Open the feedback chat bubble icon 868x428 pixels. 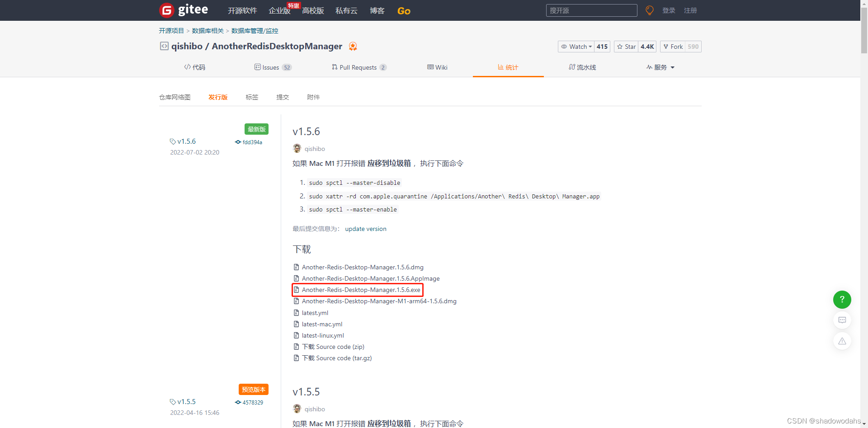point(842,320)
